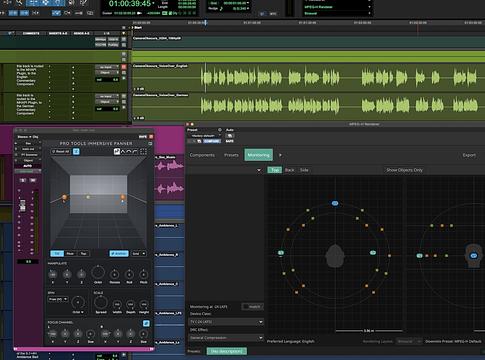Open the factory default preset dropdown in renderer
Image resolution: width=485 pixels, height=360 pixels.
point(204,136)
